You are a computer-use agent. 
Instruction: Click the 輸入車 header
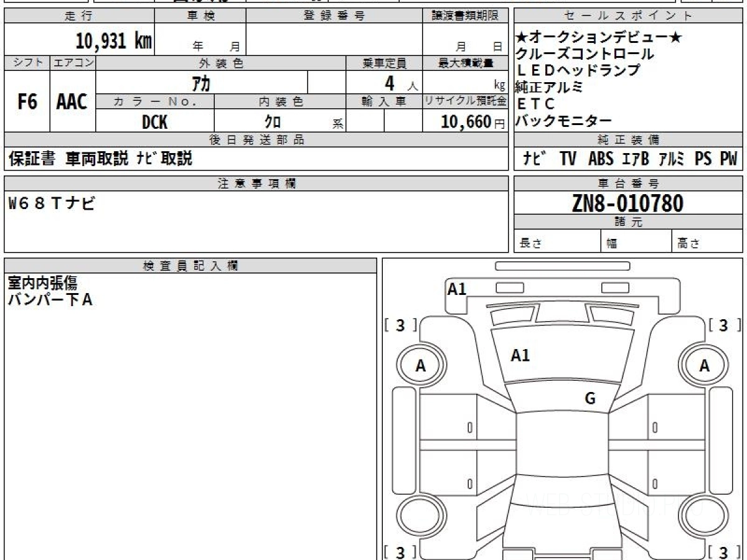pos(384,102)
